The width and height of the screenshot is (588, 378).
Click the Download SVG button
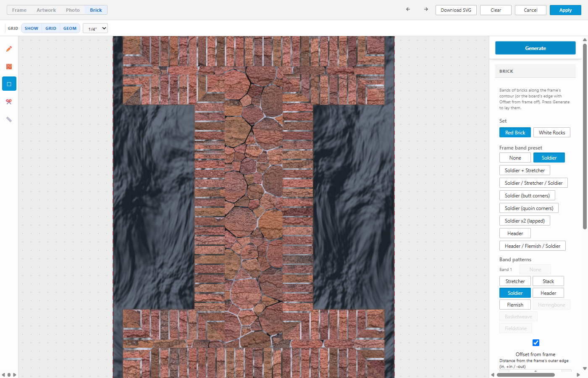[x=456, y=10]
